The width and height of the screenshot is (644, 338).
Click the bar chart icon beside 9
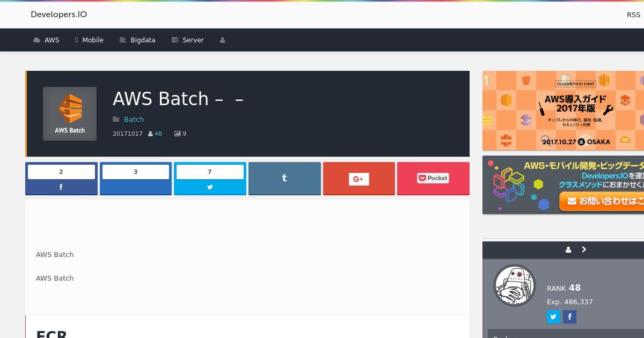point(178,134)
